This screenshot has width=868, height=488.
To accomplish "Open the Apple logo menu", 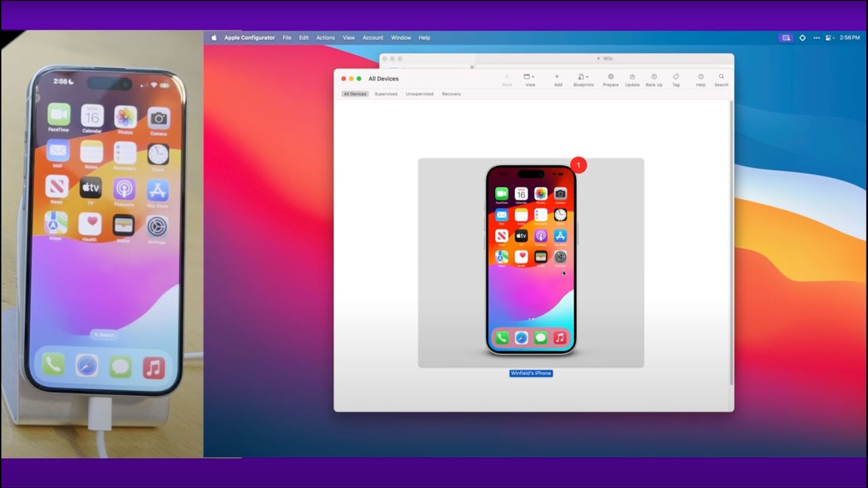I will click(214, 38).
